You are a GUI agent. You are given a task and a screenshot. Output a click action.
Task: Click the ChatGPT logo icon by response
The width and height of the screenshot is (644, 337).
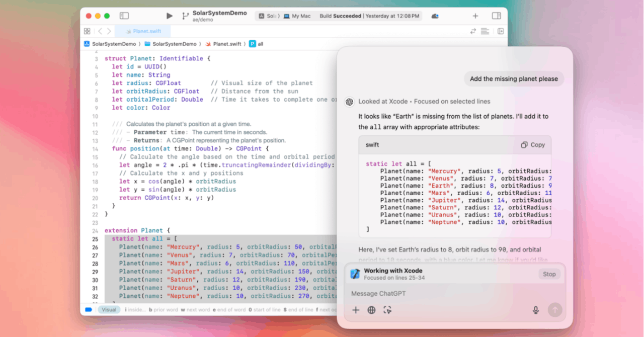[349, 102]
